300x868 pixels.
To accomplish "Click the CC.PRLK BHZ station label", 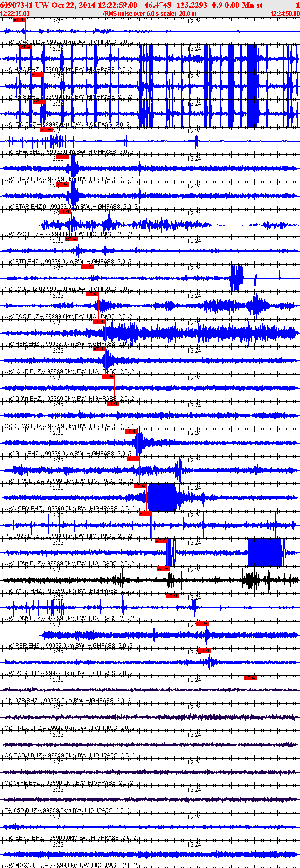I will (23, 728).
